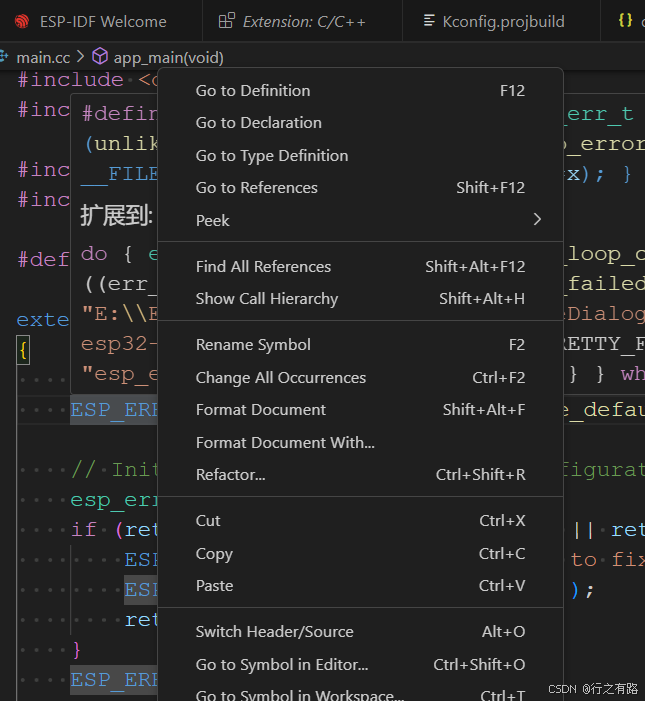Click the C++ file icon beside main.cc
Viewport: 645px width, 701px height.
pos(6,58)
